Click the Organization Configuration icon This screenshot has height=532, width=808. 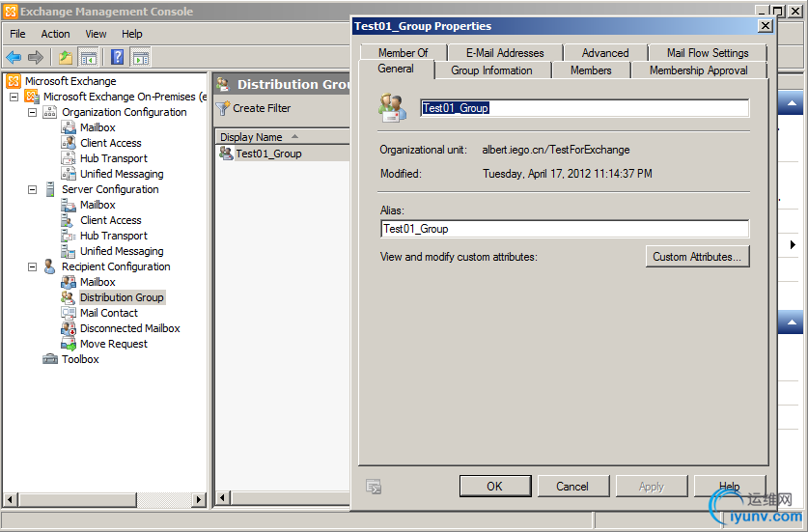(50, 112)
